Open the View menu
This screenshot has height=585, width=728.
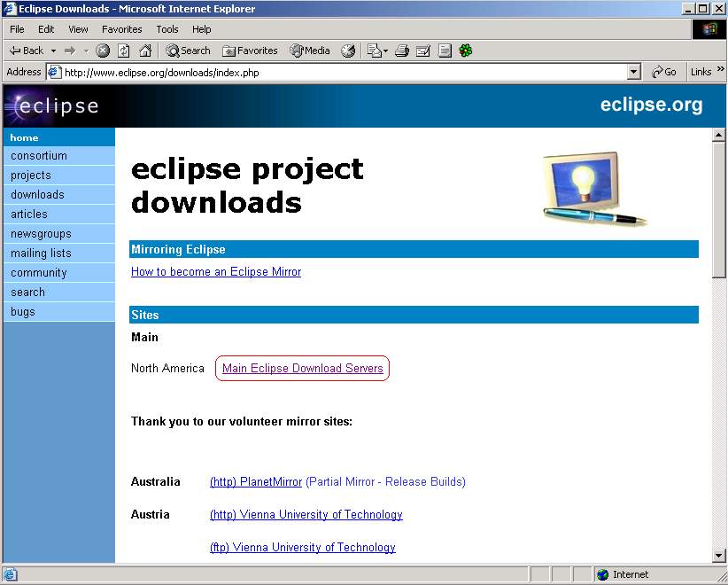(x=78, y=29)
